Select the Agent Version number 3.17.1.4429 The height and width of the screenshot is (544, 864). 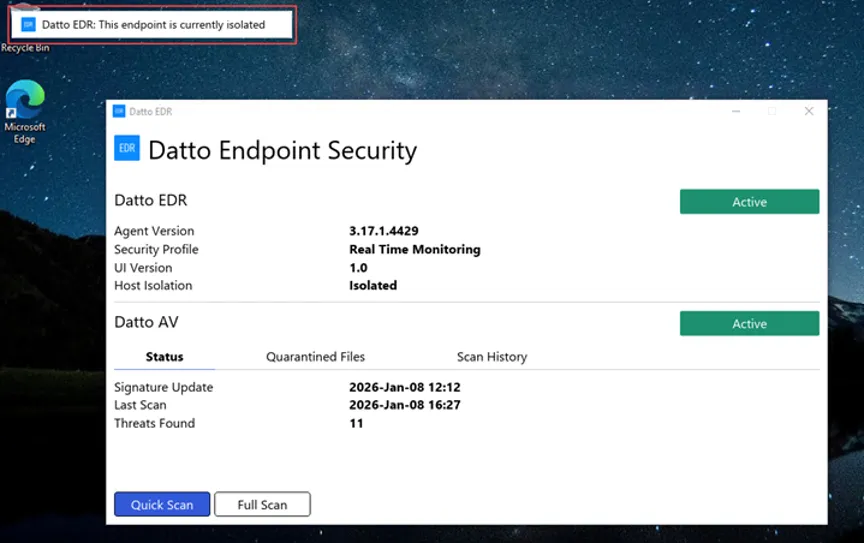[x=384, y=231]
